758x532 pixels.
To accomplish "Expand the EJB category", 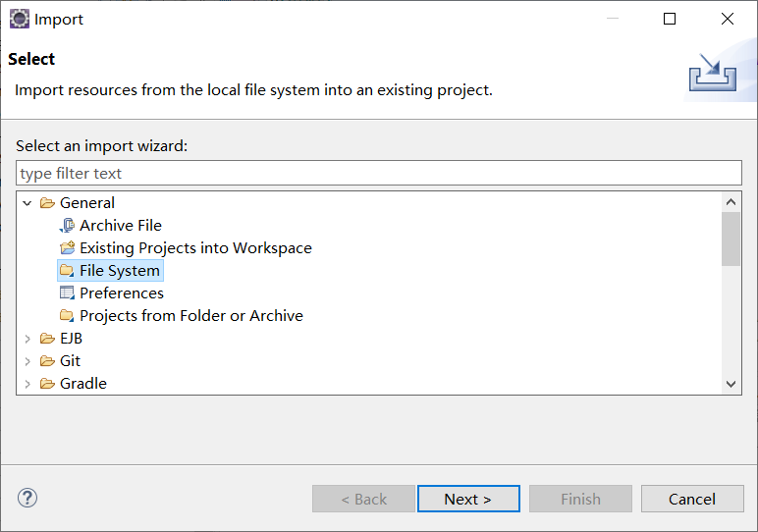I will point(27,338).
